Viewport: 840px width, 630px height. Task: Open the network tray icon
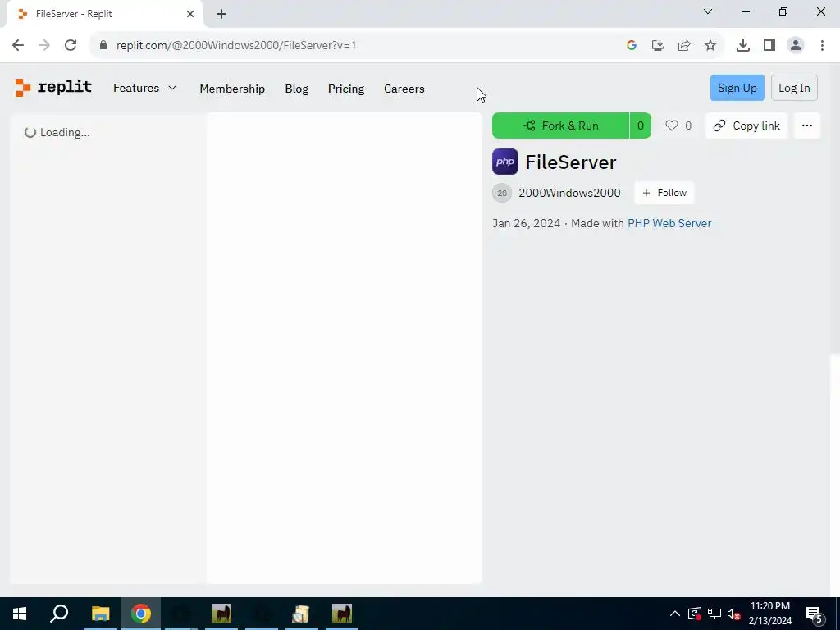point(714,614)
